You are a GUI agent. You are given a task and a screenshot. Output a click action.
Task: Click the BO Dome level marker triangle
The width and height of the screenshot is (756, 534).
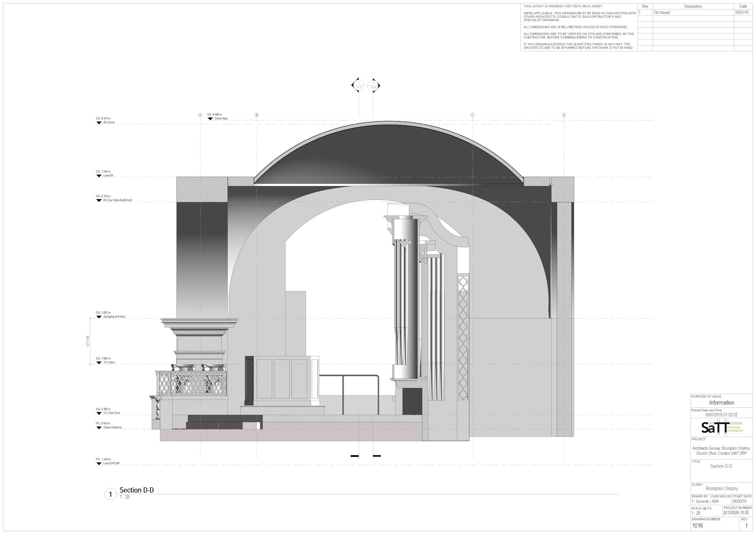(x=99, y=123)
